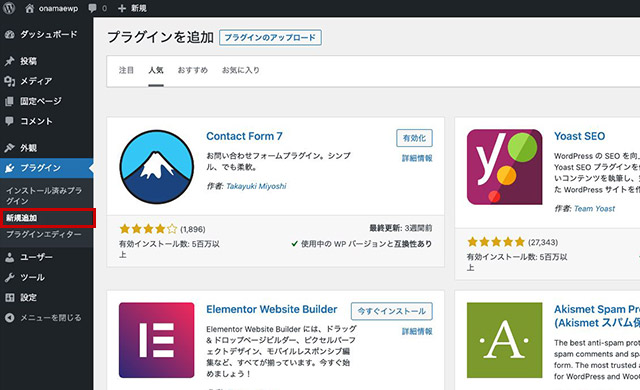This screenshot has height=390, width=640.
Task: Click the プラグインを追加 page heading
Action: 160,37
